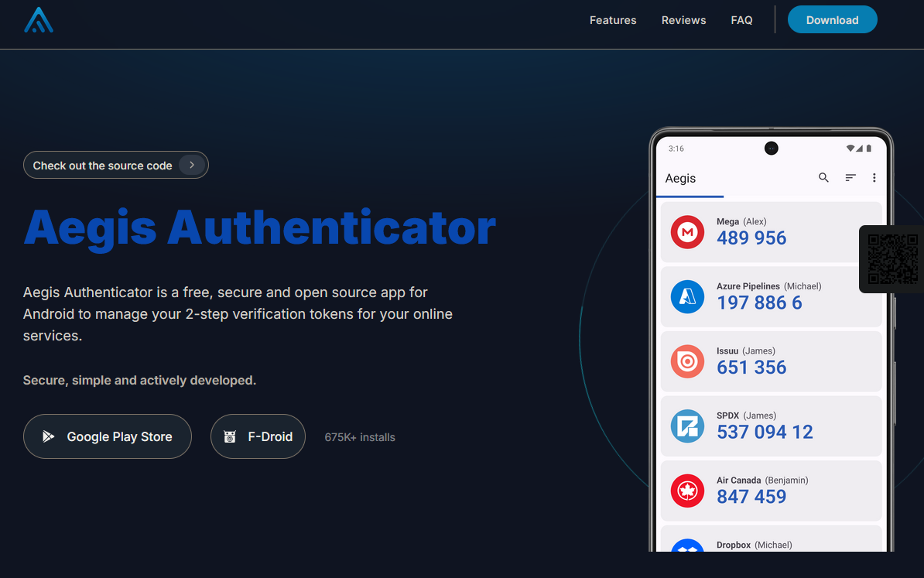Click the 'Aegis' title in phone app bar

coord(680,179)
